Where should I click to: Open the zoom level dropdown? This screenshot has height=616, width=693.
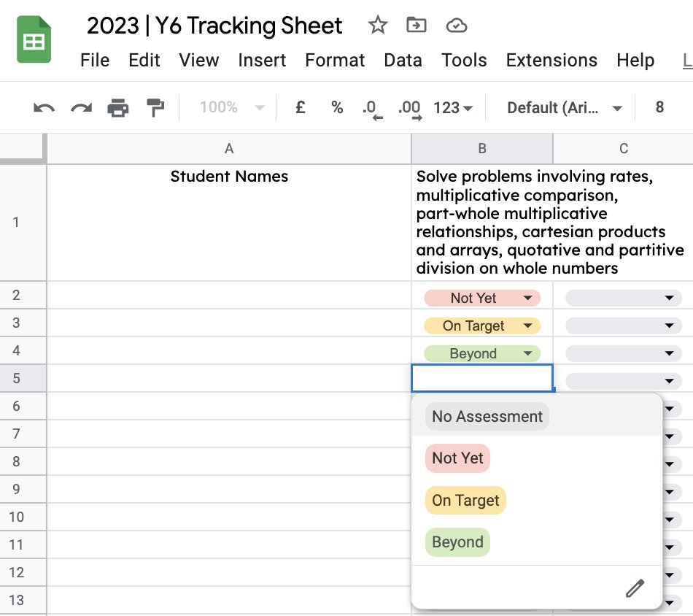pos(228,107)
